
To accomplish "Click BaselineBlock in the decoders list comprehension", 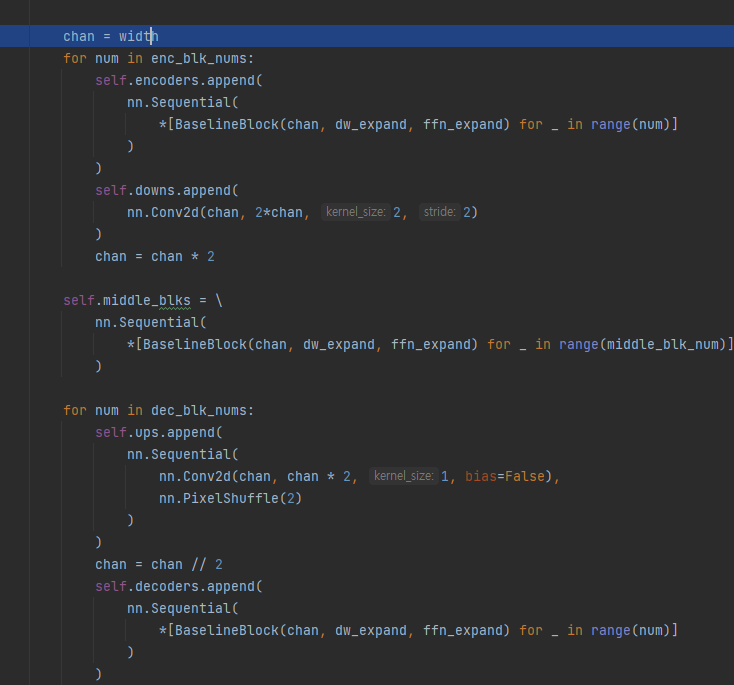I will coord(227,631).
